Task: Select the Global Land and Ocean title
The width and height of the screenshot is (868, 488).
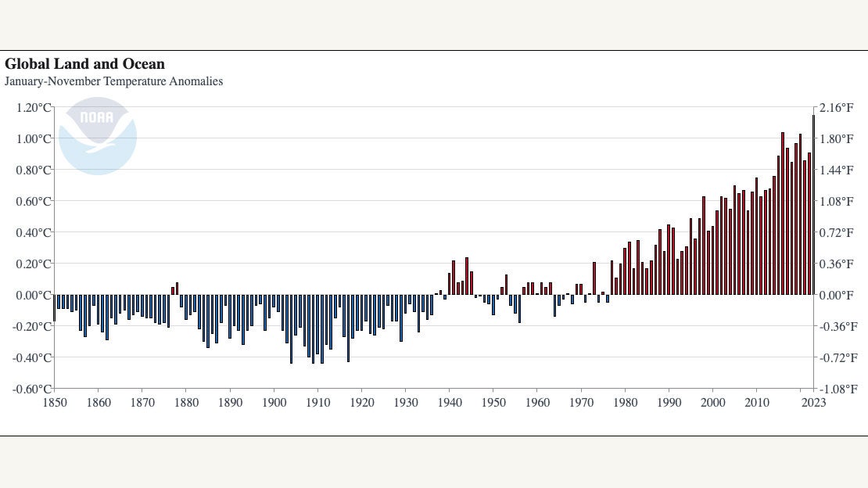Action: click(x=84, y=64)
